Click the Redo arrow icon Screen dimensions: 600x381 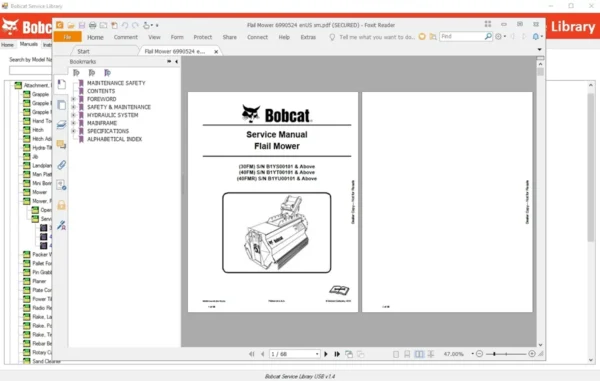135,25
